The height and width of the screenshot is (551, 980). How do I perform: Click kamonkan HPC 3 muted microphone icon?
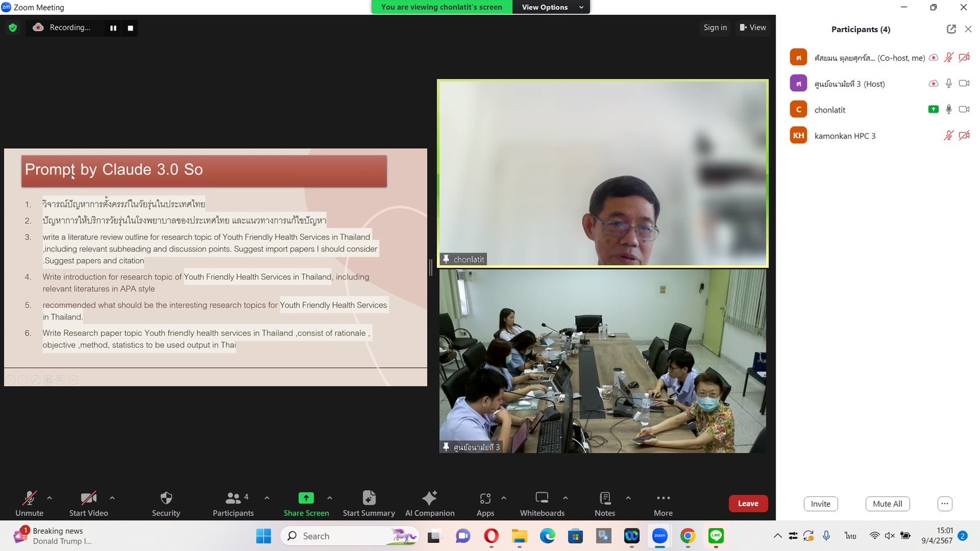(x=948, y=135)
